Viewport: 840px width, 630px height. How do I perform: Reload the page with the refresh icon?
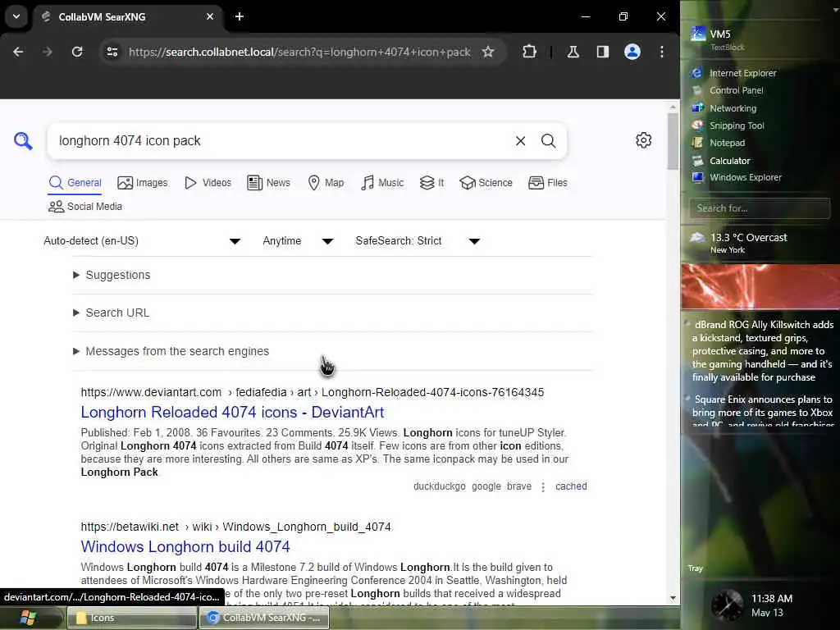(x=77, y=52)
